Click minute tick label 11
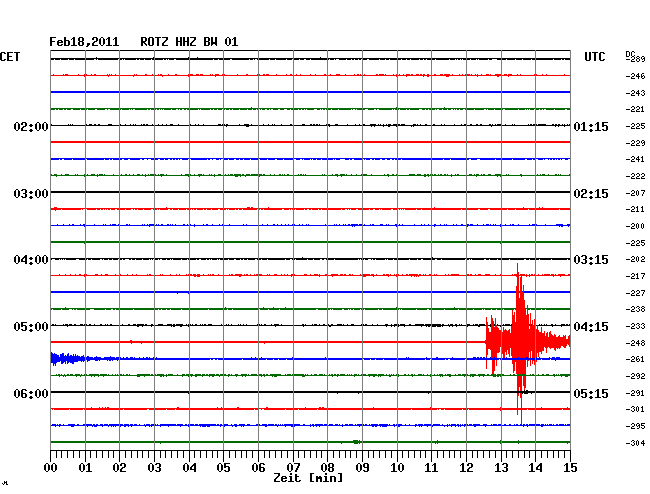Image resolution: width=650 pixels, height=494 pixels. click(432, 468)
